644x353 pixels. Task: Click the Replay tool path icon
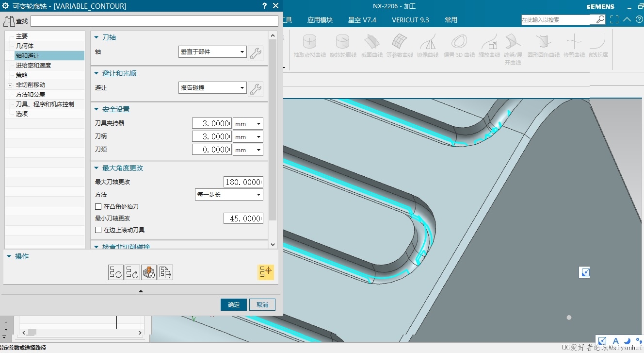click(132, 272)
